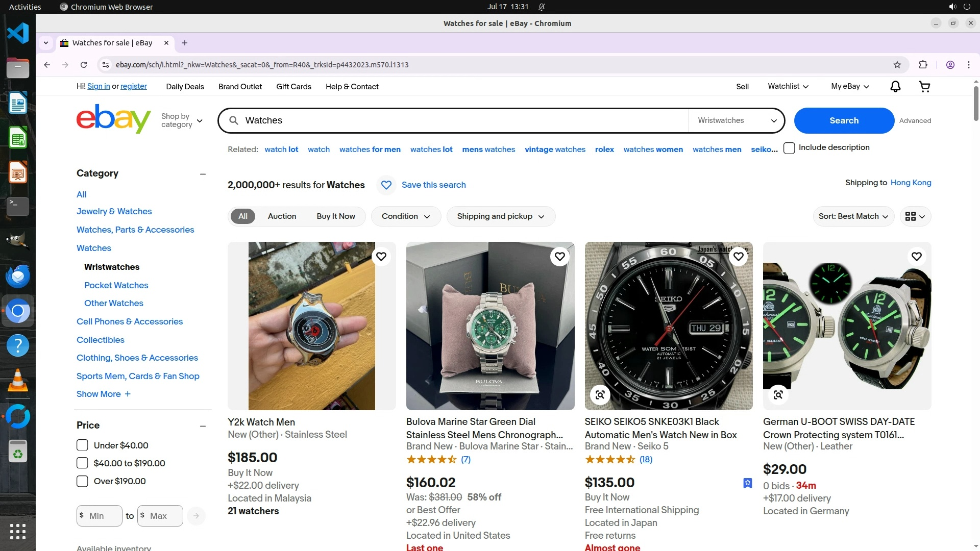
Task: Bookmark this page with star icon
Action: click(897, 65)
